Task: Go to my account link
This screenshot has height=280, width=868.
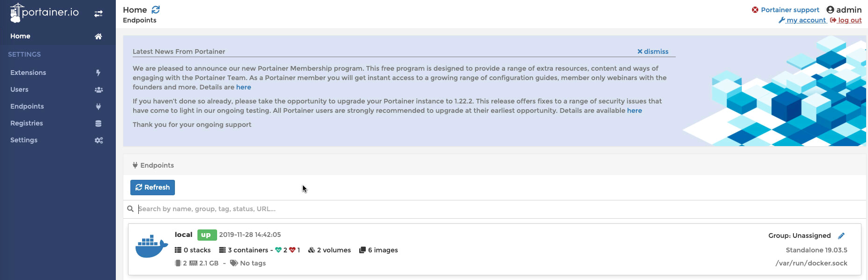Action: click(806, 20)
